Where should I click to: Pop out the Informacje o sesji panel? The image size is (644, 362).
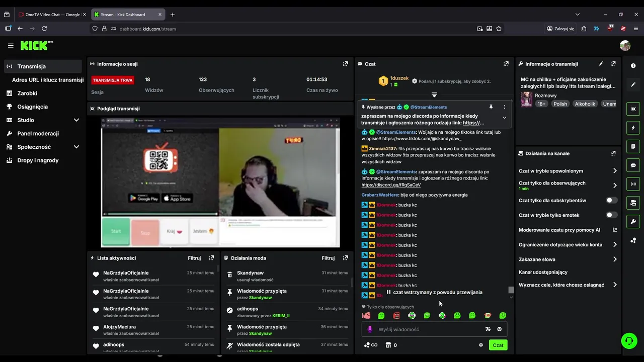[x=345, y=64]
